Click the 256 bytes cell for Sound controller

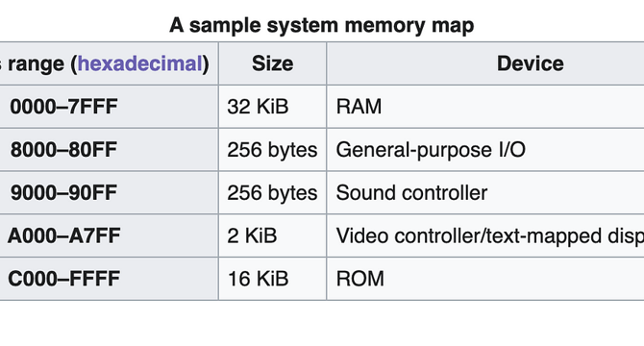coord(272,192)
